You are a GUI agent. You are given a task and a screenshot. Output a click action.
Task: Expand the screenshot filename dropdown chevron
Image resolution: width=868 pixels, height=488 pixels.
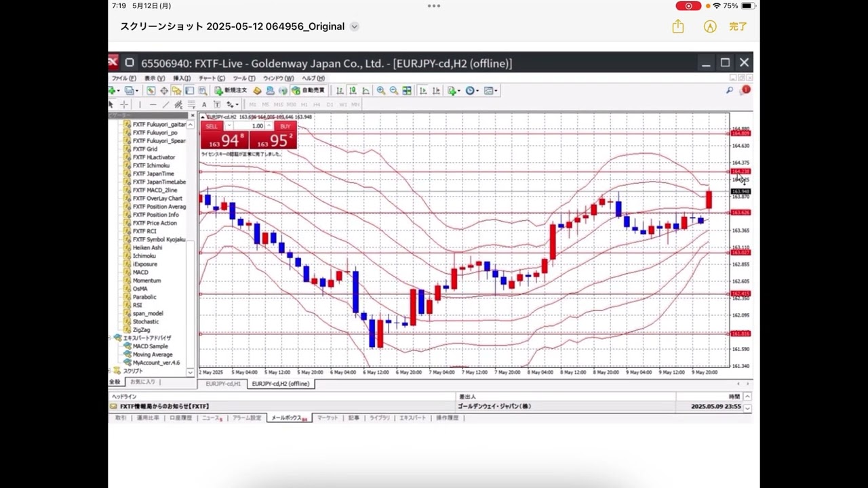(x=354, y=26)
